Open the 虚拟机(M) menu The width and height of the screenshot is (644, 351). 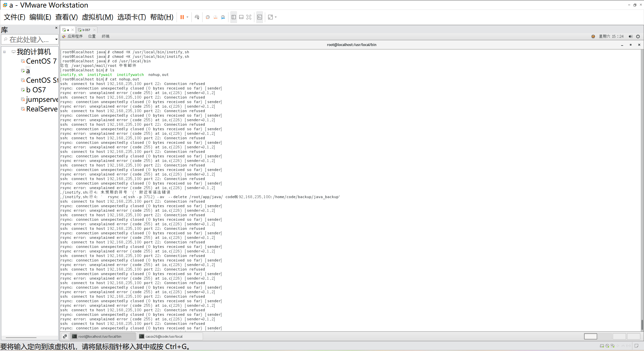tap(97, 17)
